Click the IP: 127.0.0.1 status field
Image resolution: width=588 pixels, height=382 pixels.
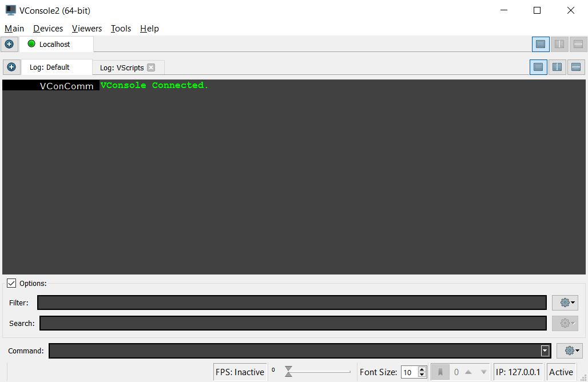(x=518, y=372)
